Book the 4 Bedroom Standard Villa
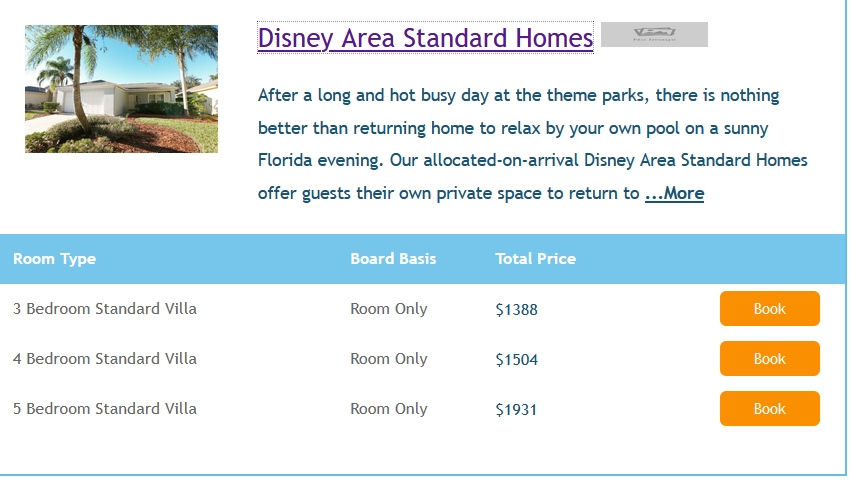Image resolution: width=851 pixels, height=481 pixels. 769,359
